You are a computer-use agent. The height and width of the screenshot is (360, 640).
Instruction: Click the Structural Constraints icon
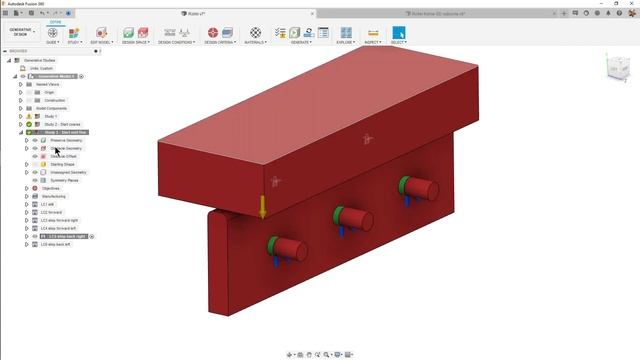pyautogui.click(x=169, y=33)
